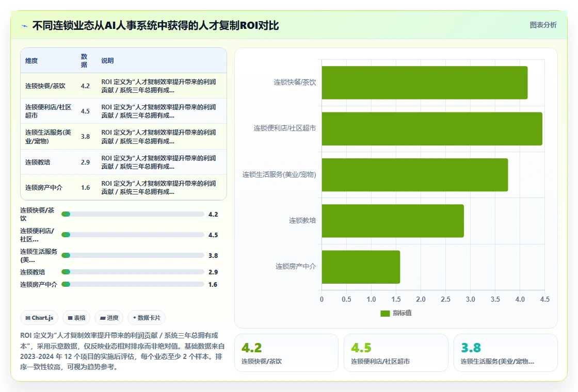Open the 4.2 连锁快餐/茶饮 data card

click(x=286, y=353)
